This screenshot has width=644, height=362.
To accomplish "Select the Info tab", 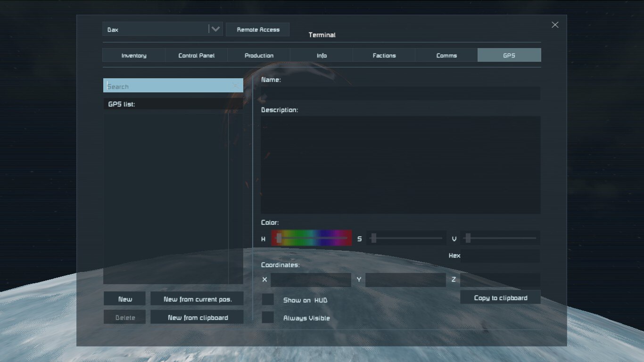I will click(x=322, y=56).
